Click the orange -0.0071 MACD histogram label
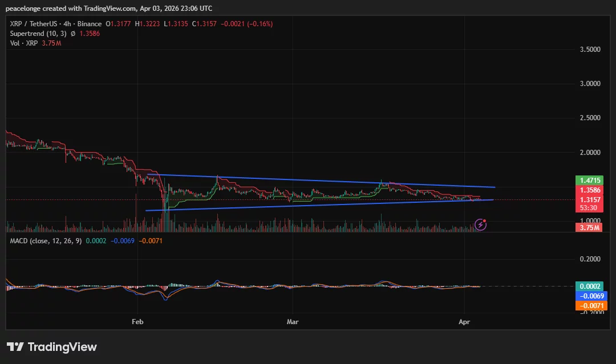 coord(592,306)
